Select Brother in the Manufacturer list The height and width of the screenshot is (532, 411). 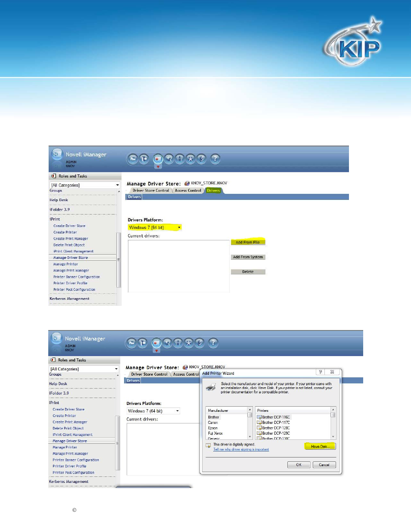[x=214, y=417]
